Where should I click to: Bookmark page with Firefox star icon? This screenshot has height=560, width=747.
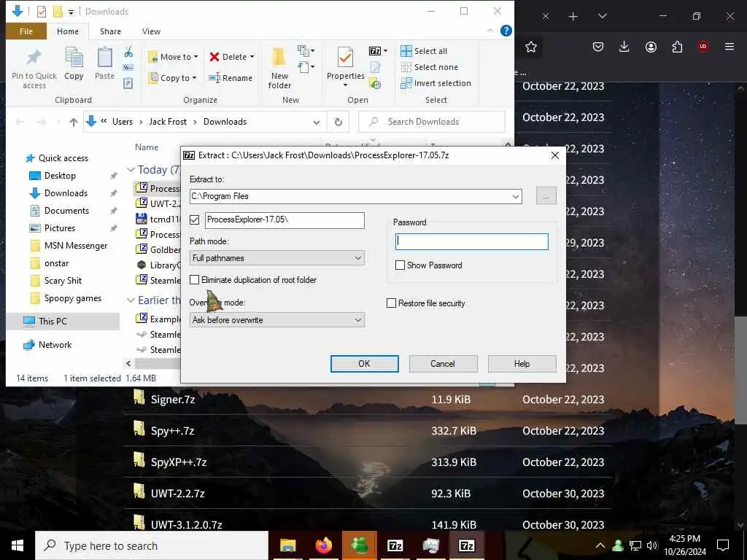[531, 47]
